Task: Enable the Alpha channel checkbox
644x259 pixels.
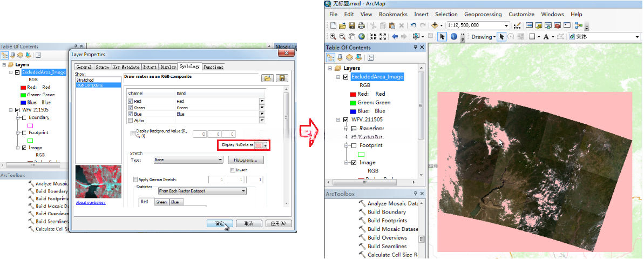Action: point(130,121)
